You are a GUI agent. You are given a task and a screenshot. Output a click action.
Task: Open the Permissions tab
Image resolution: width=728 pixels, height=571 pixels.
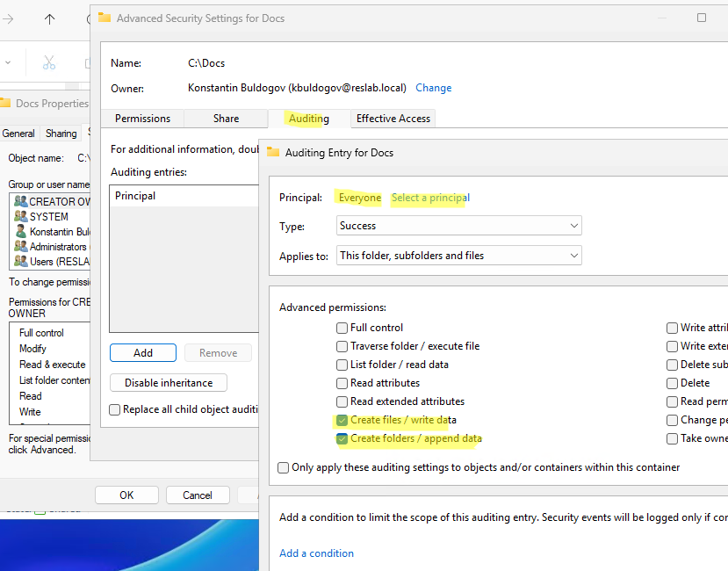tap(142, 119)
